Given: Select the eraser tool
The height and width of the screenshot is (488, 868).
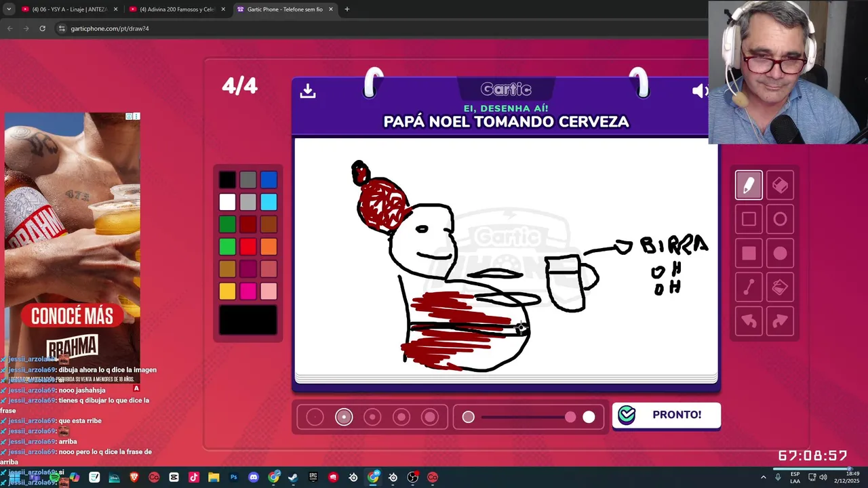Looking at the screenshot, I should pyautogui.click(x=780, y=185).
